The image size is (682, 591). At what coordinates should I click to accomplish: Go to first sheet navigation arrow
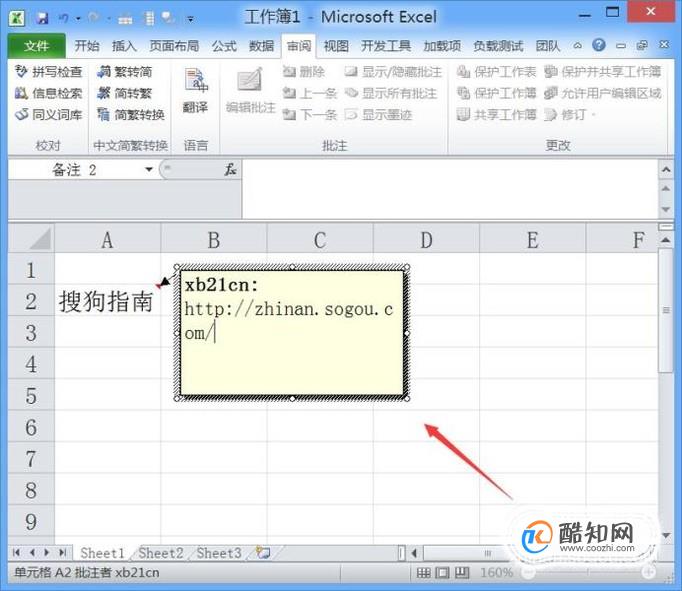(17, 553)
